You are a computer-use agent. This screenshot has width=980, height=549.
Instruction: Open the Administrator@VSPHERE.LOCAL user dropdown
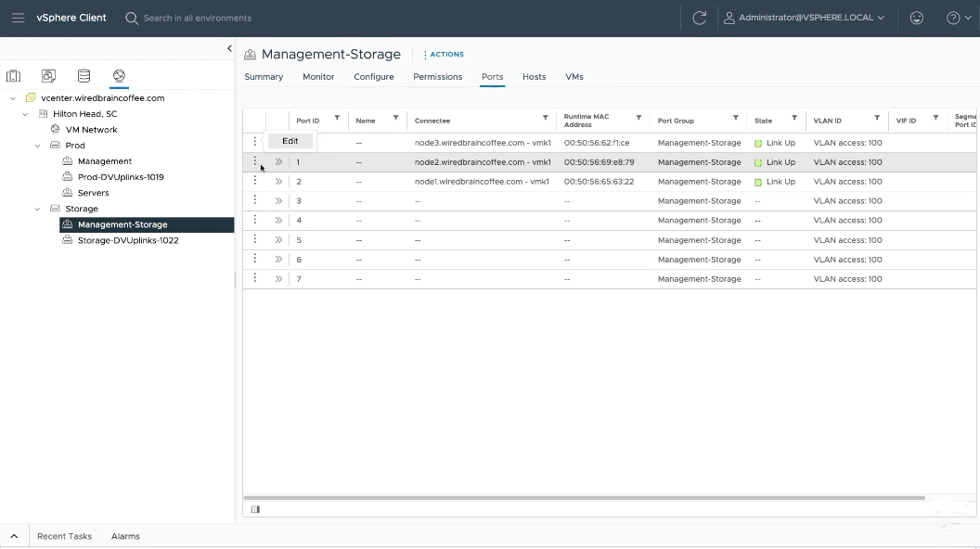pos(805,18)
